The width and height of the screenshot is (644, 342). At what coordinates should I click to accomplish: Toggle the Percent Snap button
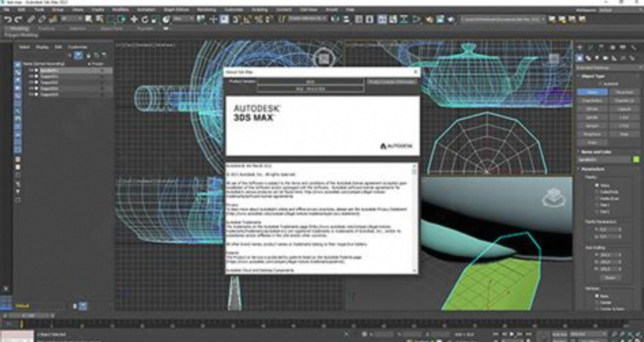[x=258, y=19]
